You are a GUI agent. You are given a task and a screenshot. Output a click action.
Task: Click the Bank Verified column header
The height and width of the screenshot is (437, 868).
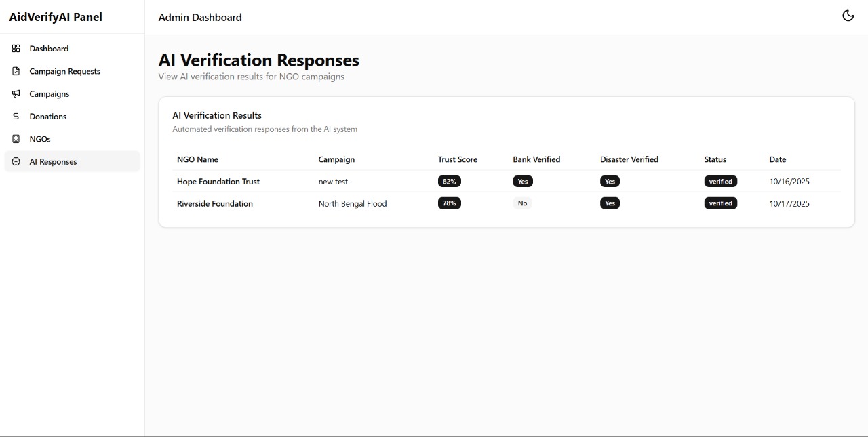536,159
